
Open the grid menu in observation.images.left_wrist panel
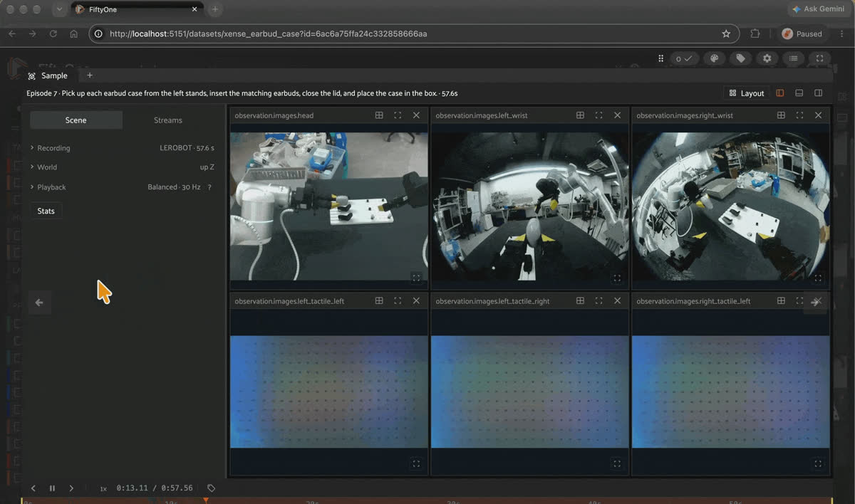(x=580, y=115)
